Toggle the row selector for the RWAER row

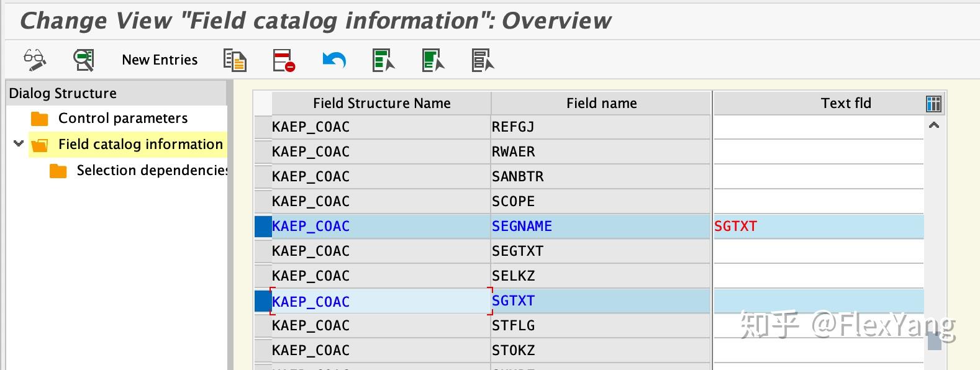pos(263,151)
